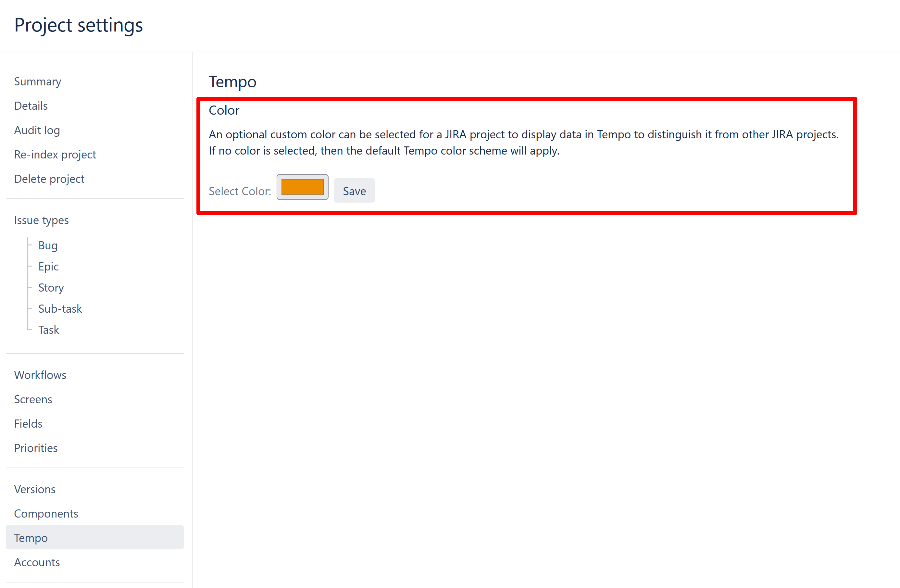Select Delete project
This screenshot has height=588, width=900.
[x=49, y=179]
